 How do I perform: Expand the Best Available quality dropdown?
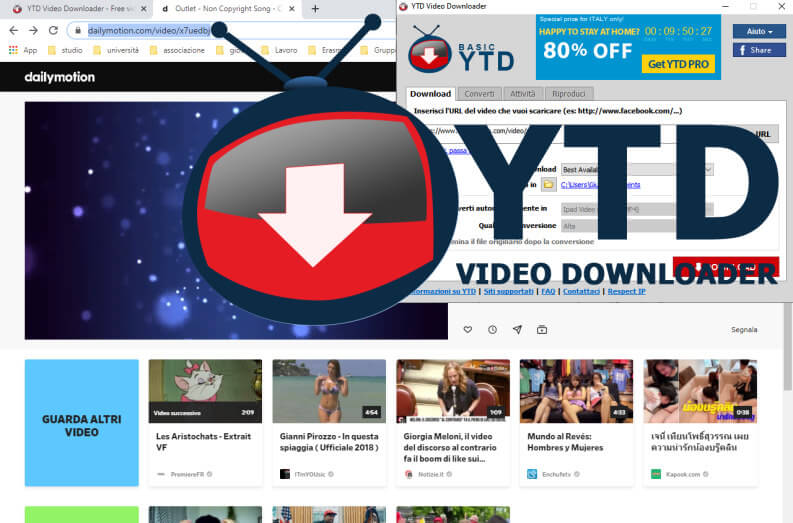[x=637, y=169]
